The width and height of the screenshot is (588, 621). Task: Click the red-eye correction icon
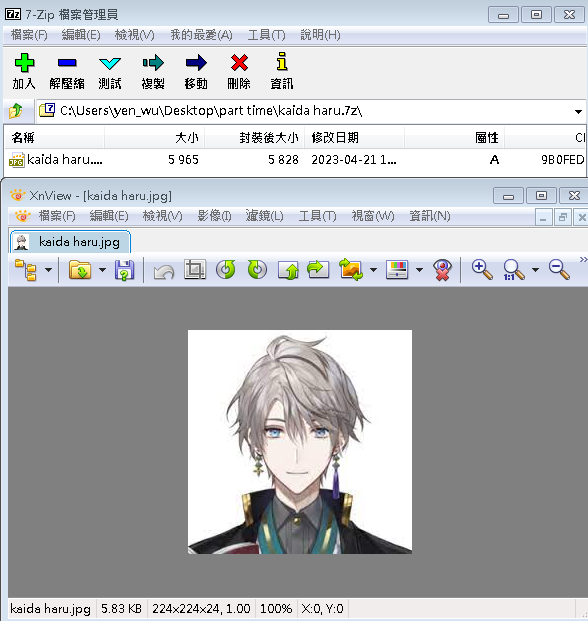[x=442, y=270]
